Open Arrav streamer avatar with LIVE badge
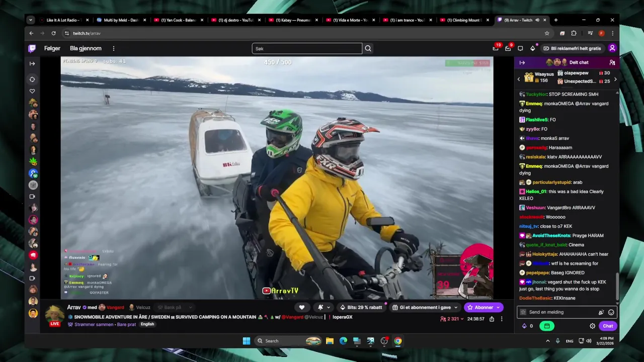This screenshot has height=362, width=644. [54, 315]
